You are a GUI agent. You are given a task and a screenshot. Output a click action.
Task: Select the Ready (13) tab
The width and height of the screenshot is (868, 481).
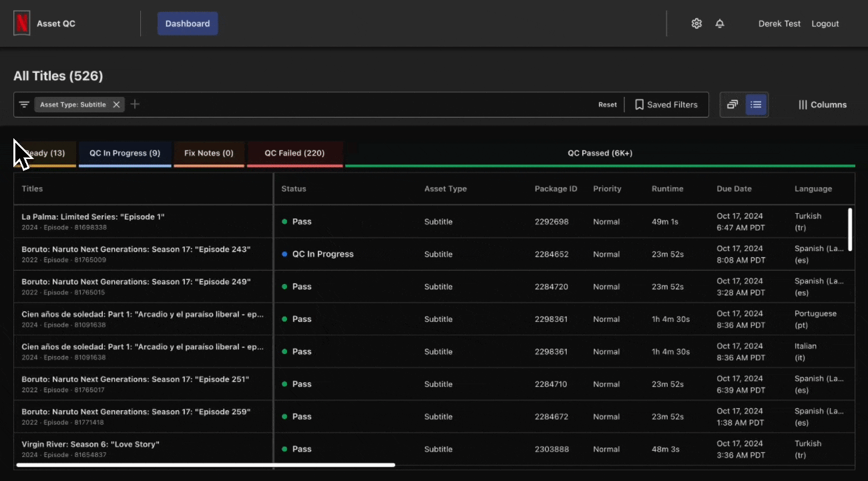(x=45, y=154)
